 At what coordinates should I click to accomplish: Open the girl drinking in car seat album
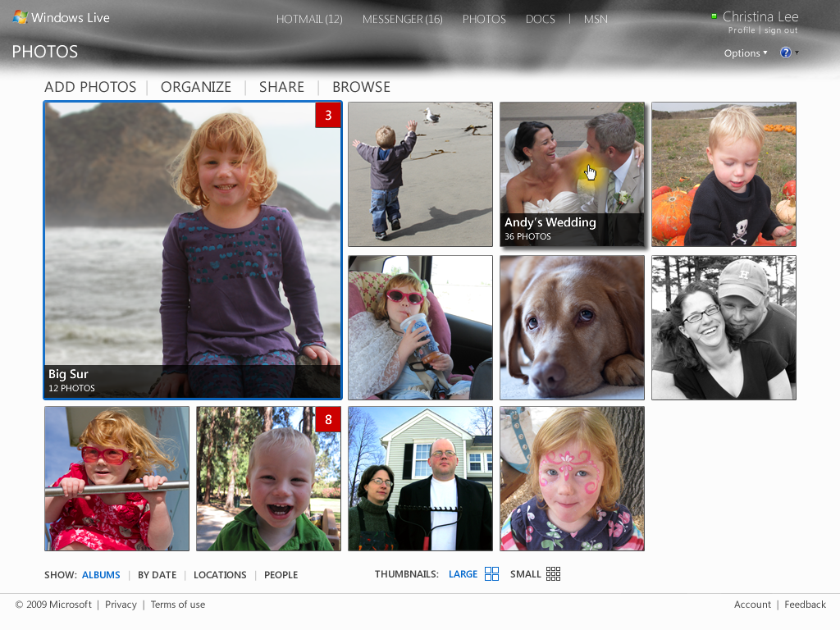420,327
